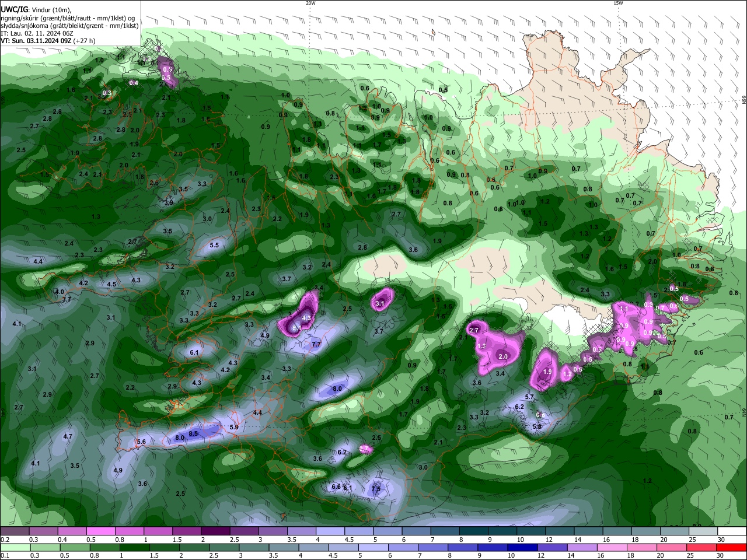
Task: Click the '15W' longitude label at top
Action: [x=618, y=3]
